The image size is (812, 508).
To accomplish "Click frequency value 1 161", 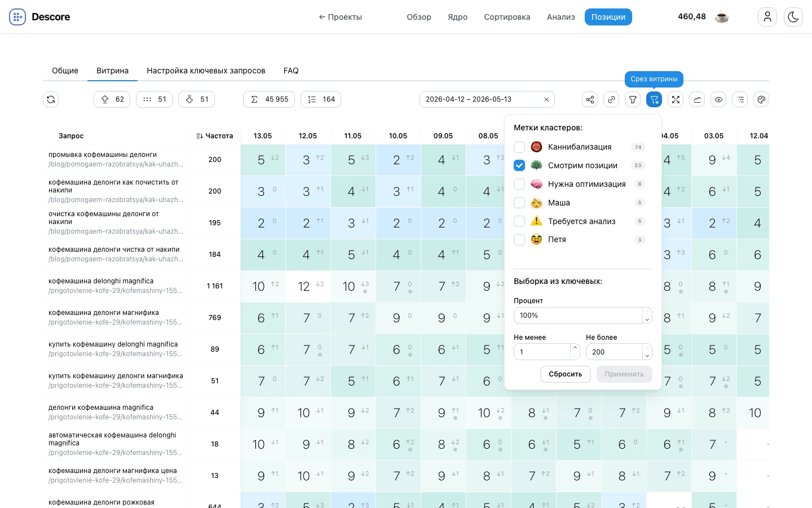I will pos(215,286).
